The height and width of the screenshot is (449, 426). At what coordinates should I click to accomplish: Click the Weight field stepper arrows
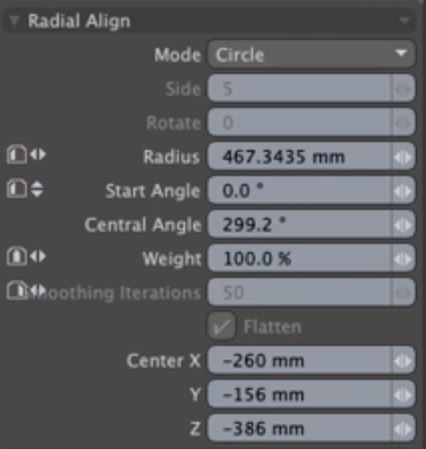coord(403,259)
